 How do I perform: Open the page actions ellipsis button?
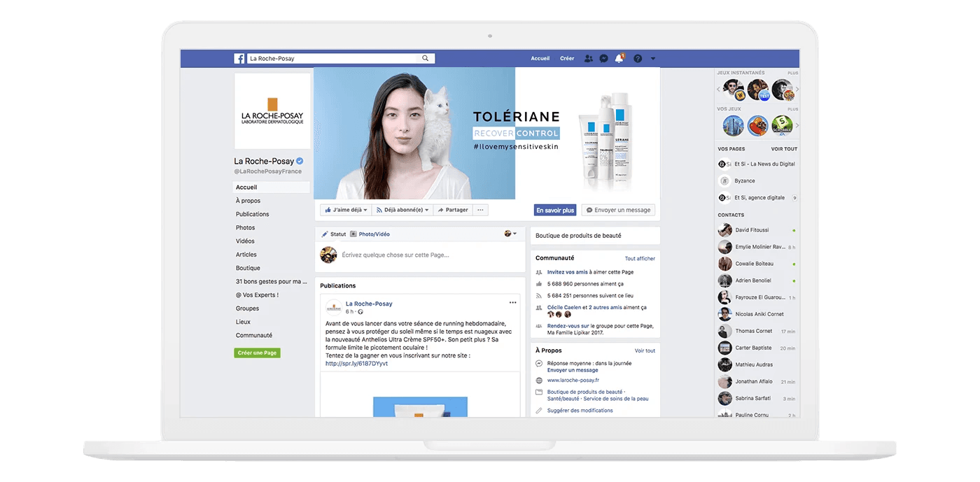point(480,210)
